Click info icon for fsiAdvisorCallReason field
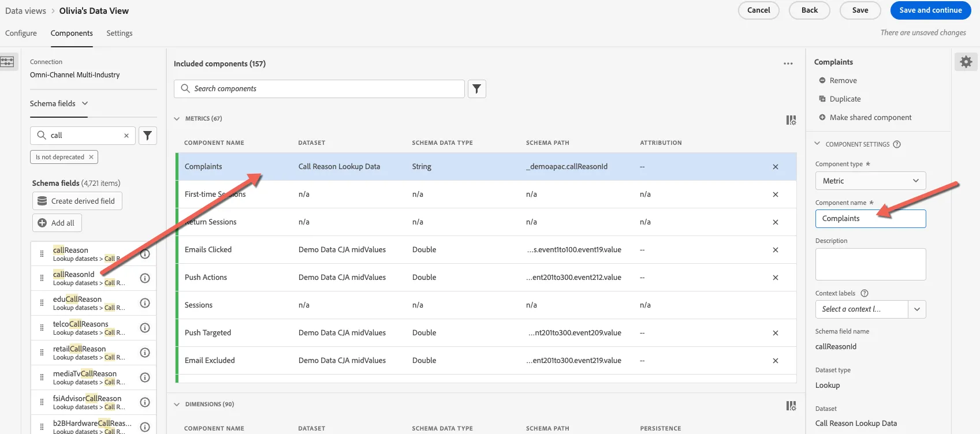The height and width of the screenshot is (434, 980). pos(145,402)
